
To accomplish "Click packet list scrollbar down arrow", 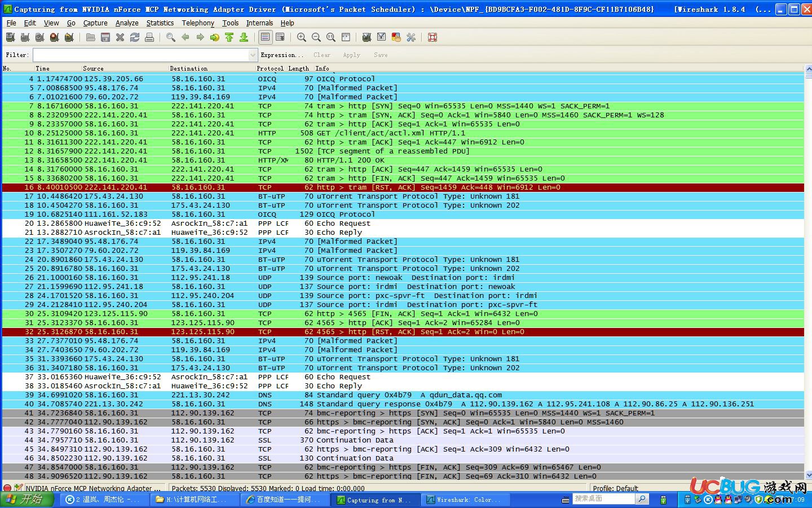I will click(x=808, y=475).
